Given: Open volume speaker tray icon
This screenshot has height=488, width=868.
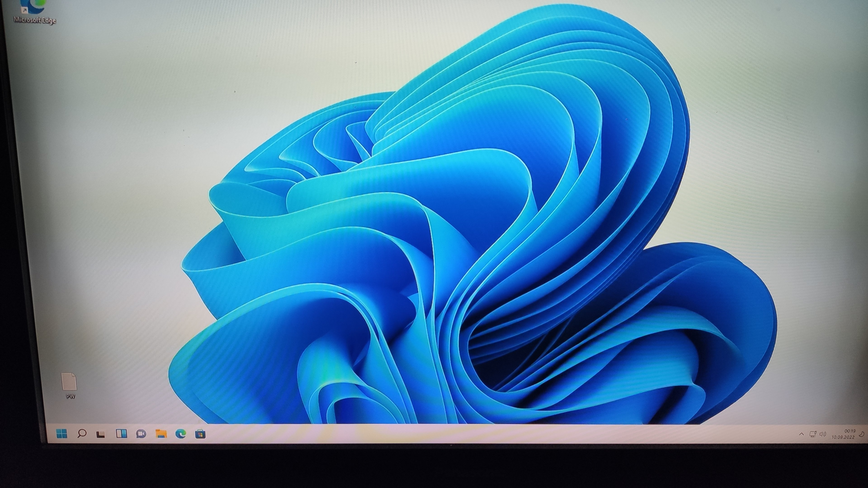Looking at the screenshot, I should (823, 434).
